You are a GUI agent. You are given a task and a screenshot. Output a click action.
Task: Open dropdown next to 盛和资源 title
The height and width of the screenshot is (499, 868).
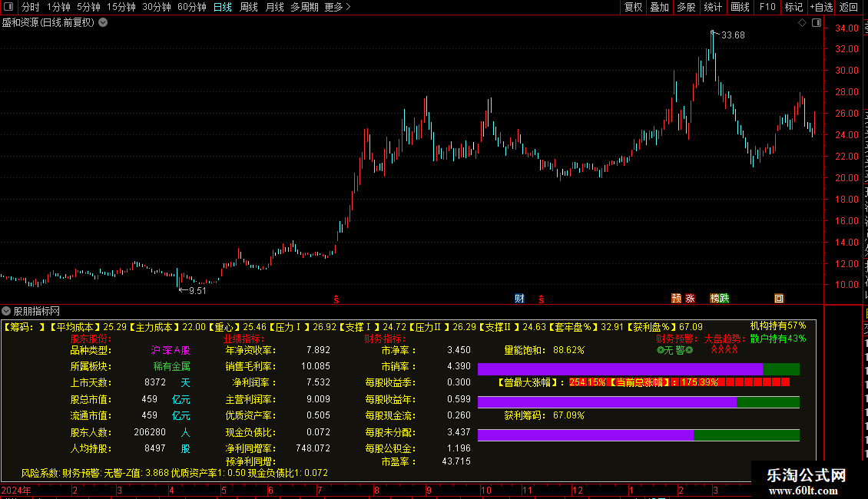103,23
